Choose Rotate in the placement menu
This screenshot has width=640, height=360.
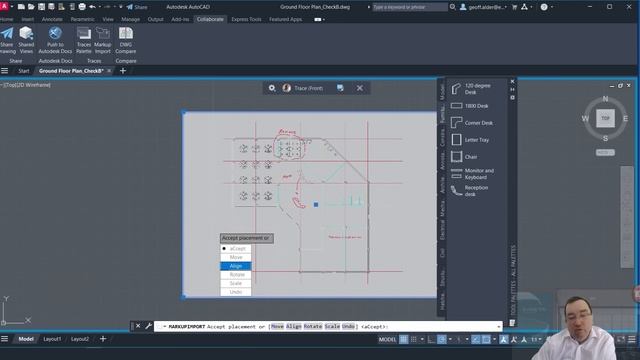click(x=236, y=275)
